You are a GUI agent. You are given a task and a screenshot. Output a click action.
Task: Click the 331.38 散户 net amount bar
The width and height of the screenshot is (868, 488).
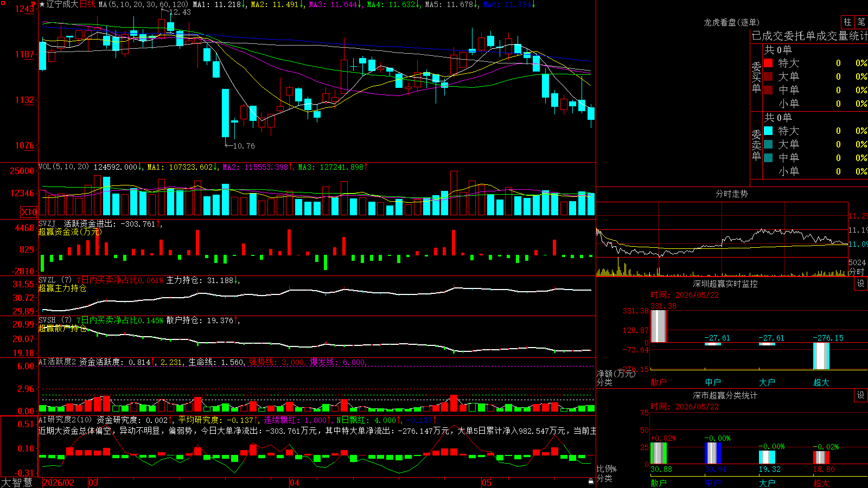click(x=658, y=326)
